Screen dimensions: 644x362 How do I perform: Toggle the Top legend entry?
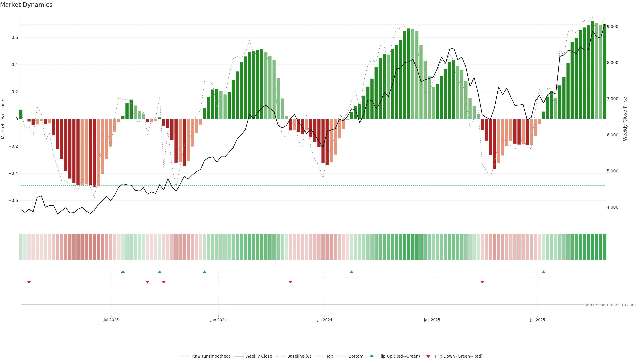(x=330, y=356)
